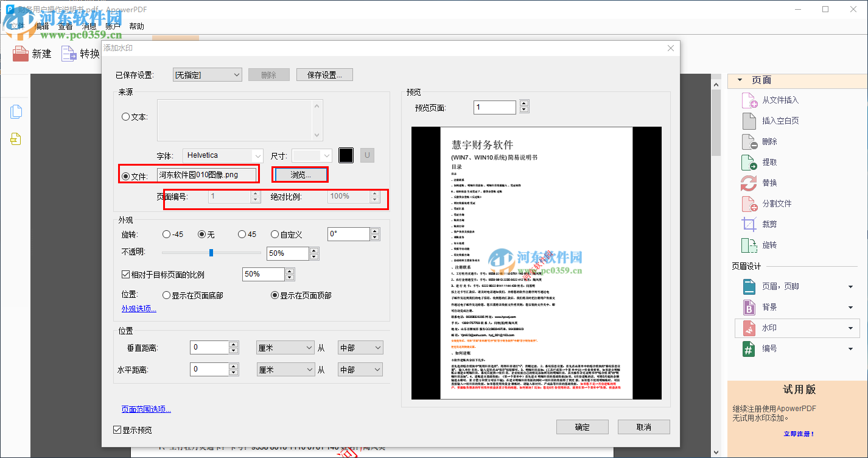This screenshot has width=868, height=458.
Task: Enable the 自定义 rotation option
Action: (x=275, y=234)
